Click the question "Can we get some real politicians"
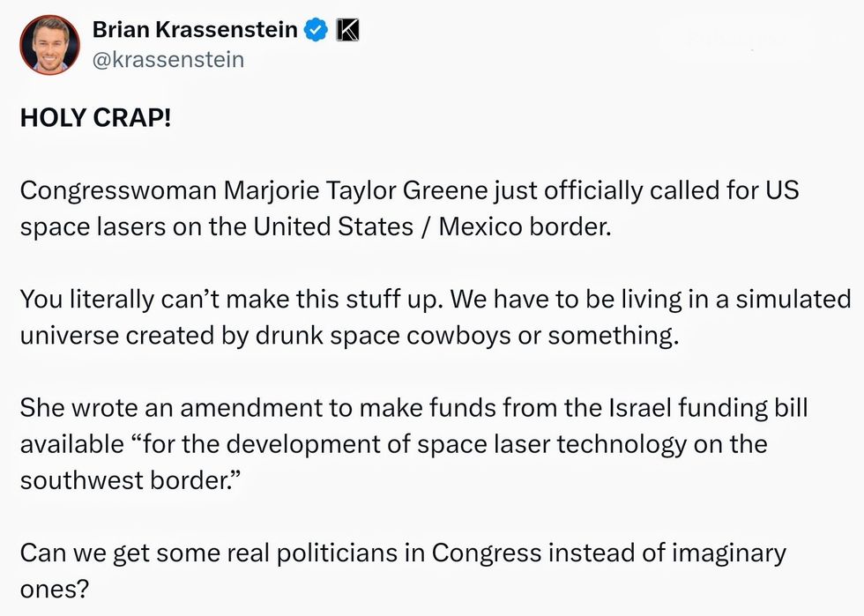The width and height of the screenshot is (864, 616). pyautogui.click(x=220, y=553)
